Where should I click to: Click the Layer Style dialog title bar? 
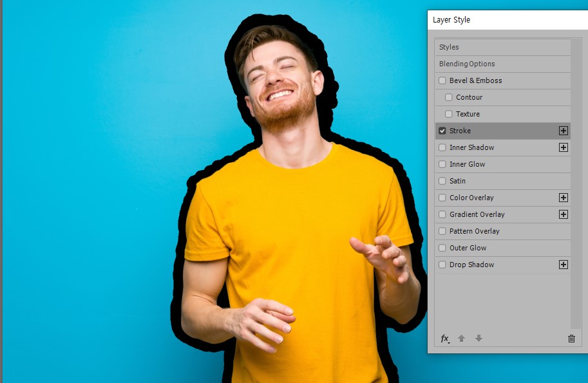[507, 20]
